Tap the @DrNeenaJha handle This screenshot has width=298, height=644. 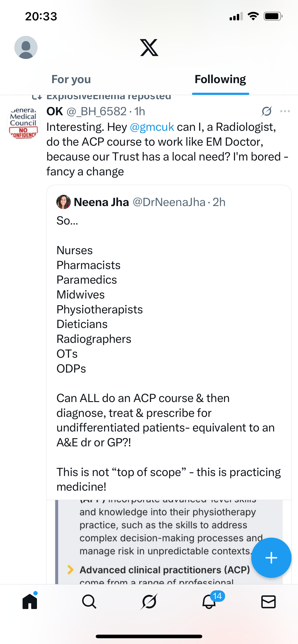click(x=169, y=202)
